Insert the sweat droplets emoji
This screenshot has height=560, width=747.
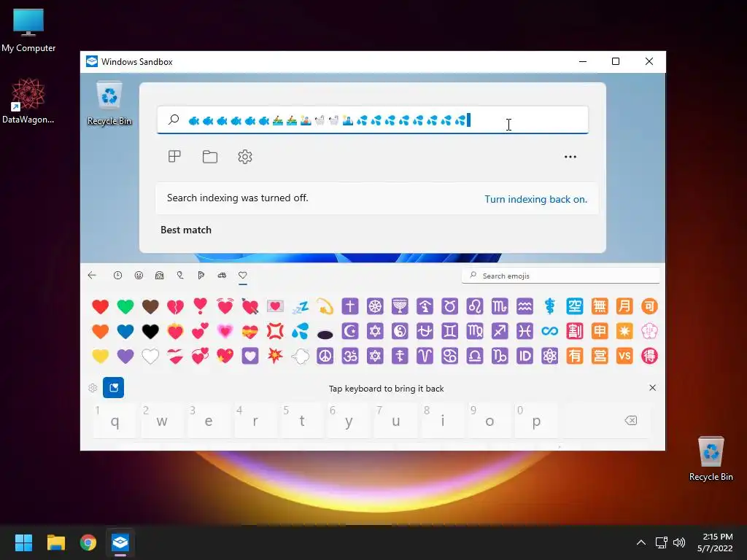point(300,332)
